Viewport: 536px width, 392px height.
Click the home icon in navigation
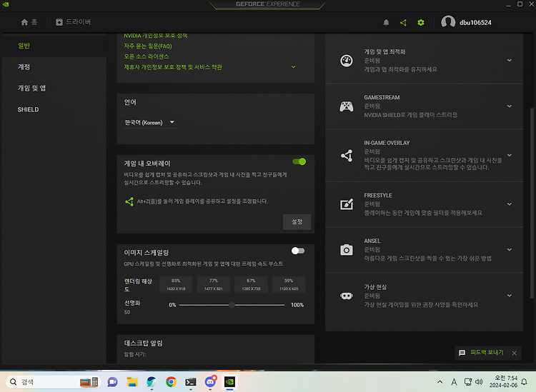click(x=24, y=22)
